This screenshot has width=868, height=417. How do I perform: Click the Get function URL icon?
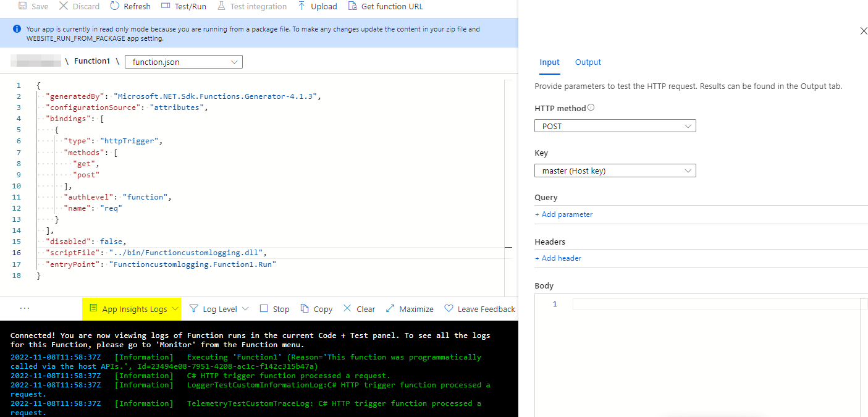pos(352,6)
